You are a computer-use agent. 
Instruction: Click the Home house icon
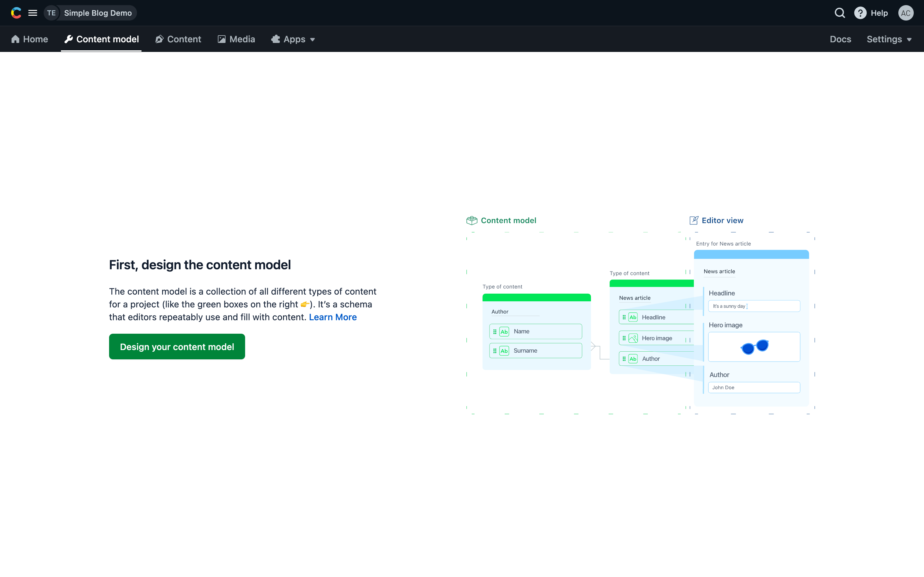pos(15,39)
